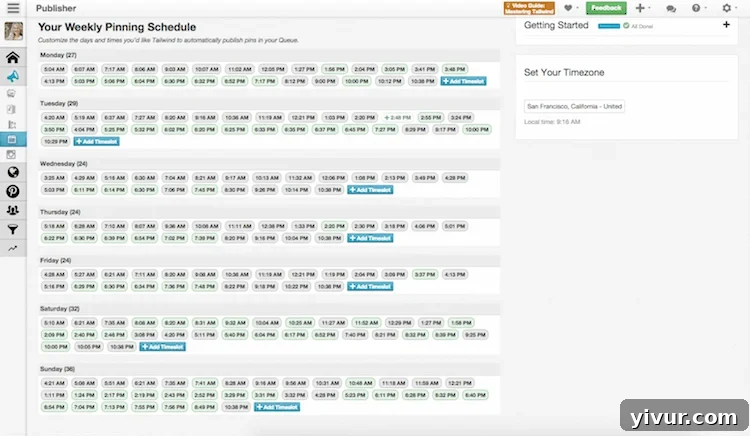Add Timeslot for Sunday
Image resolution: width=750 pixels, height=436 pixels.
click(x=277, y=407)
